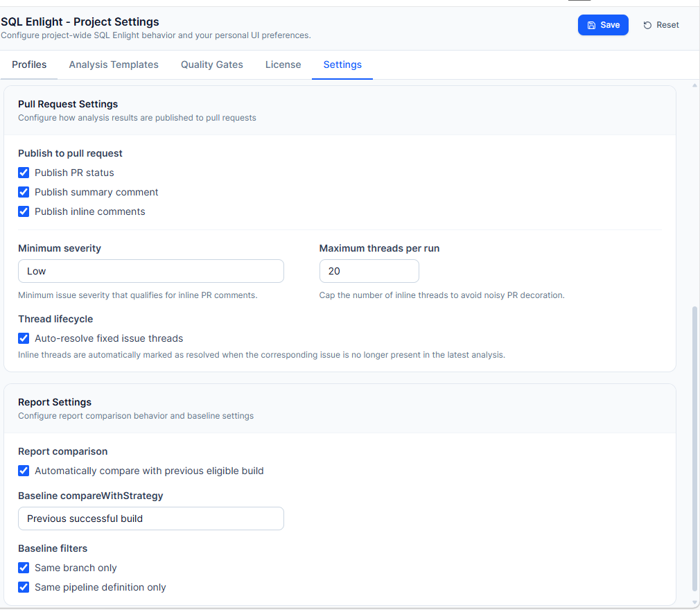This screenshot has width=700, height=610.
Task: Click the scrollbar down arrow
Action: tap(694, 602)
